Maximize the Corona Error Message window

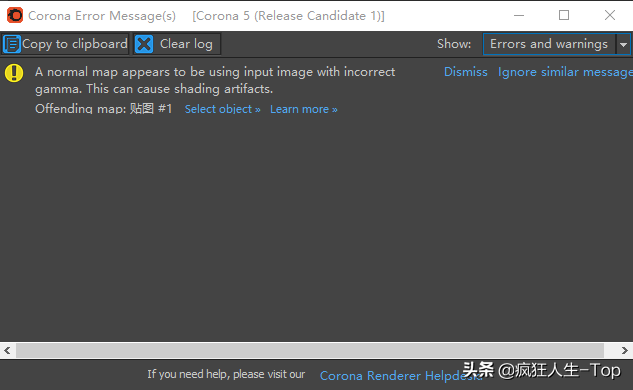point(564,15)
